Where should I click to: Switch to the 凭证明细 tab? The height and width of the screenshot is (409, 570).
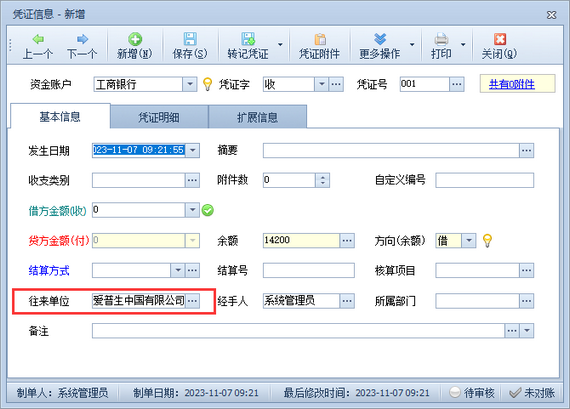coord(159,117)
